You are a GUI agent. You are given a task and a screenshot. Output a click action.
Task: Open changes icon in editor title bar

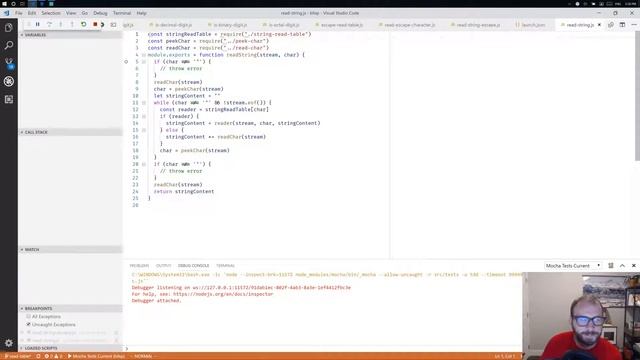point(611,25)
